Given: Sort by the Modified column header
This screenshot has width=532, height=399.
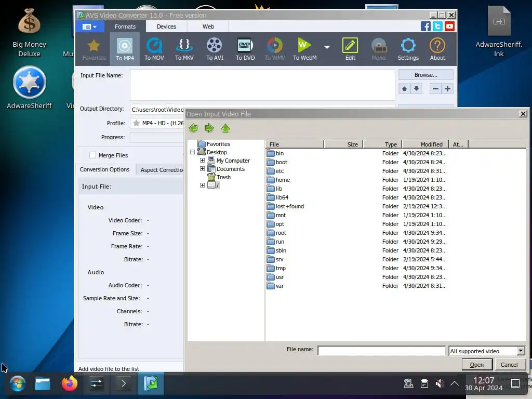Looking at the screenshot, I should (x=425, y=144).
